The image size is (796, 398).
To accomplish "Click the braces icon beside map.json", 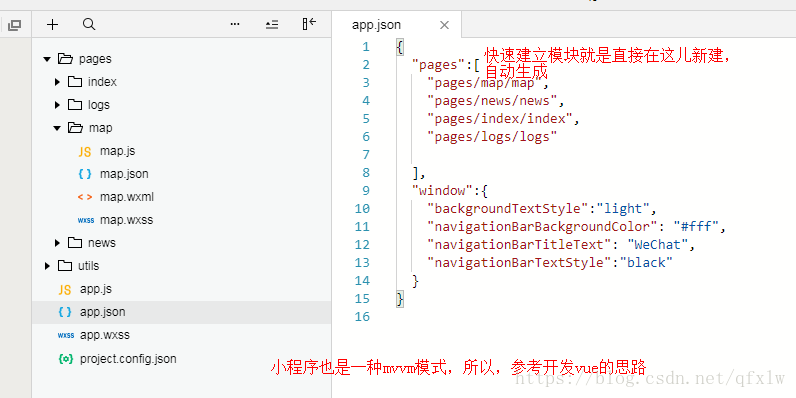I will (85, 174).
